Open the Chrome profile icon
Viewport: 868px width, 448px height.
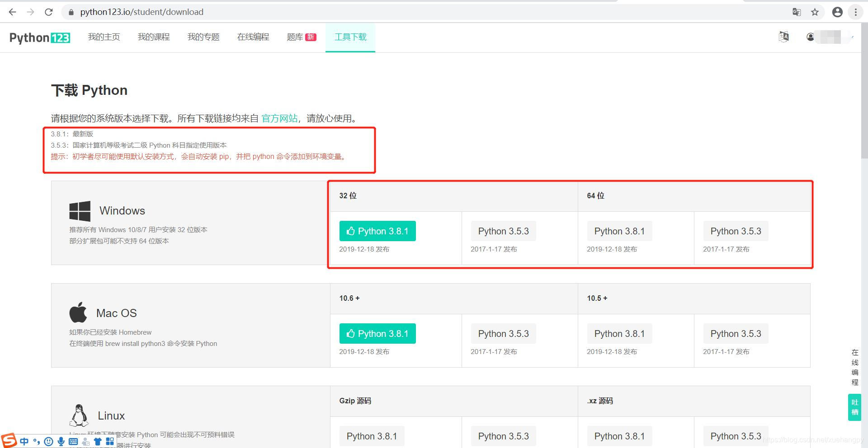tap(837, 12)
